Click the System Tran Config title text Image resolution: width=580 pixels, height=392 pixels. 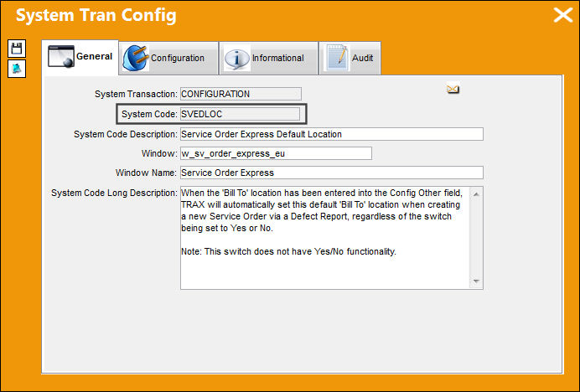click(96, 16)
